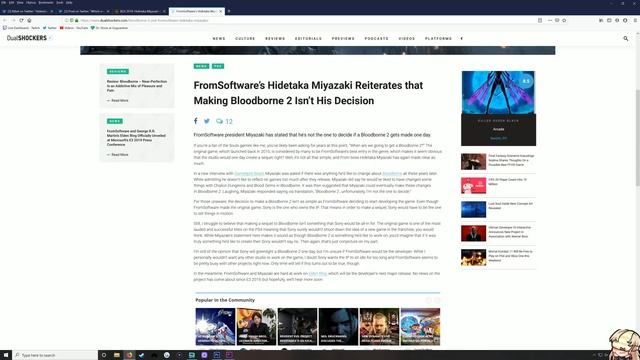Open the Windows Start menu
This screenshot has width=640, height=360.
coord(6,355)
